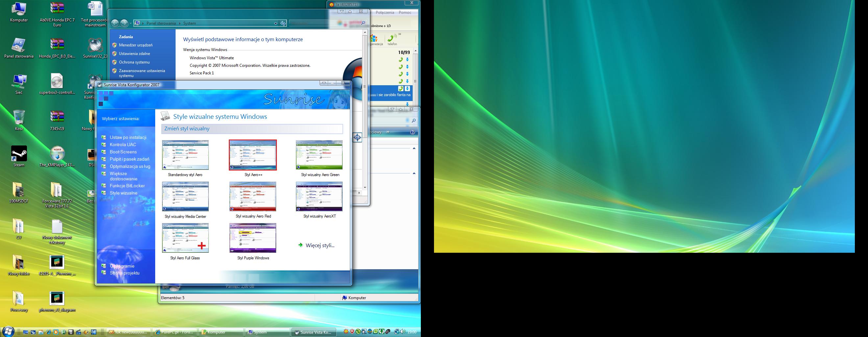Collapse the lower section caret in Komputer window
This screenshot has width=868, height=337.
[414, 173]
